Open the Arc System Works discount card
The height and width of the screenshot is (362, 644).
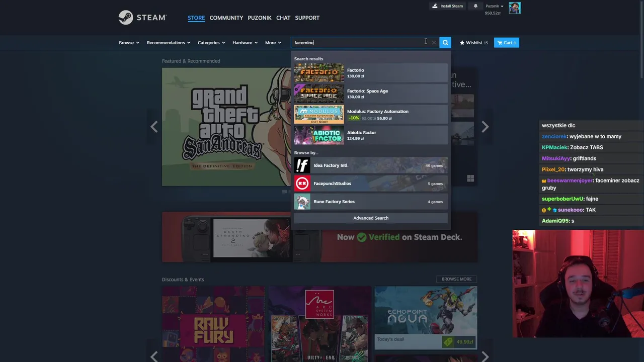point(319,324)
